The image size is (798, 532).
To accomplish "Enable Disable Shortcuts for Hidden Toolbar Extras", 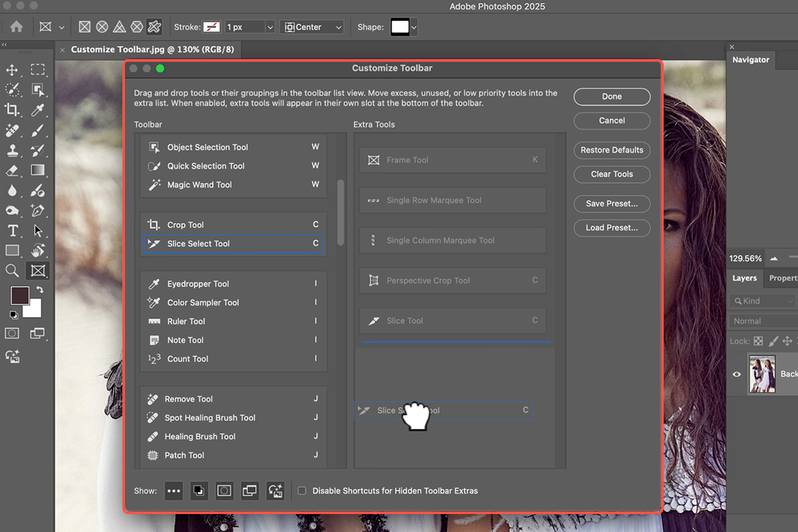I will tap(303, 491).
